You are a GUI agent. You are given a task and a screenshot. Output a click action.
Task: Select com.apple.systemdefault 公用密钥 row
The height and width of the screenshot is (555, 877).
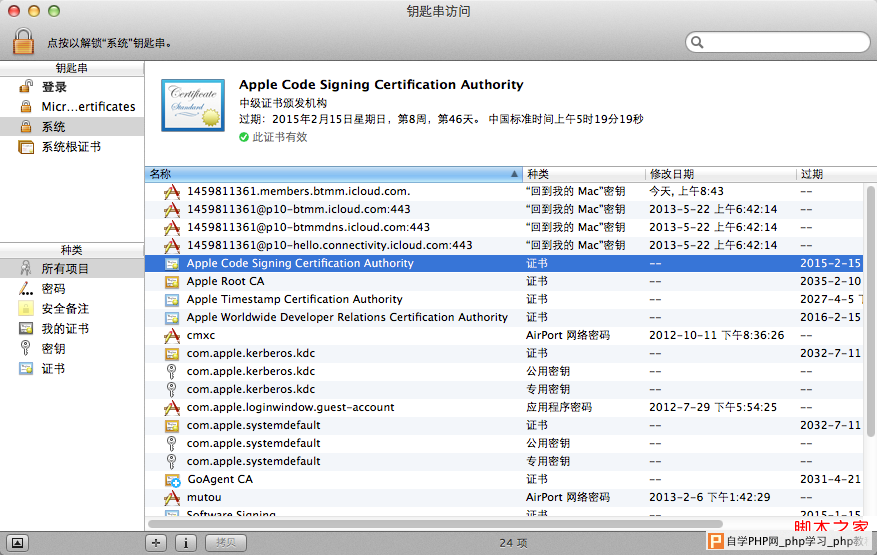pyautogui.click(x=503, y=443)
